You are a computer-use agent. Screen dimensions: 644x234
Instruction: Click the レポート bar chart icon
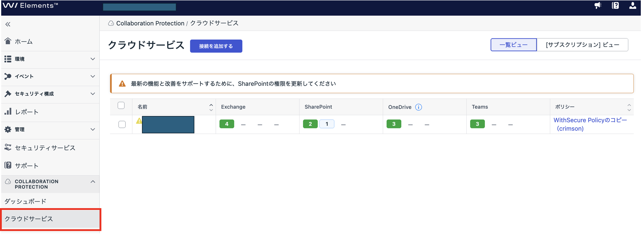tap(8, 111)
